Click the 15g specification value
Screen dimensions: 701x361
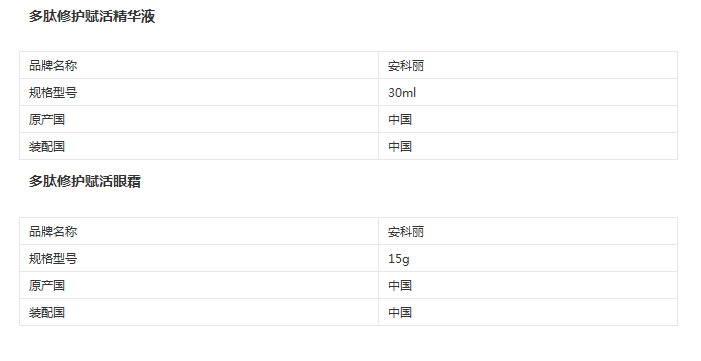398,259
